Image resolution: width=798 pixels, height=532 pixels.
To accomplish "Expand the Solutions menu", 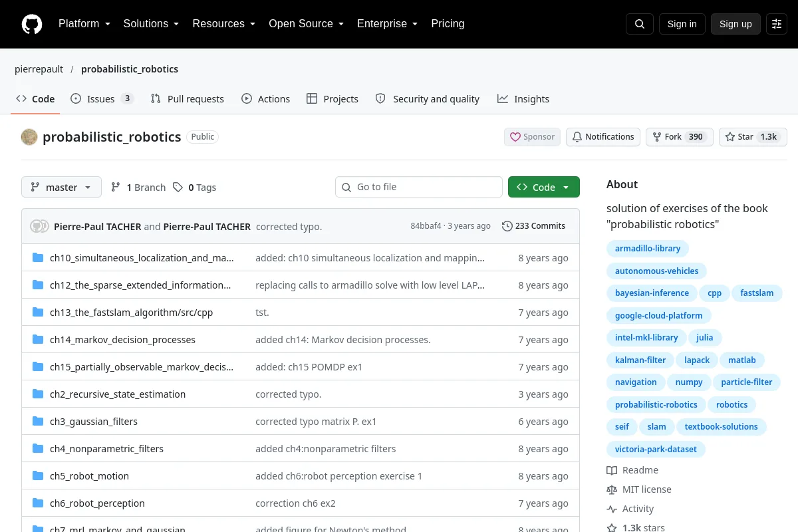I will pos(152,24).
